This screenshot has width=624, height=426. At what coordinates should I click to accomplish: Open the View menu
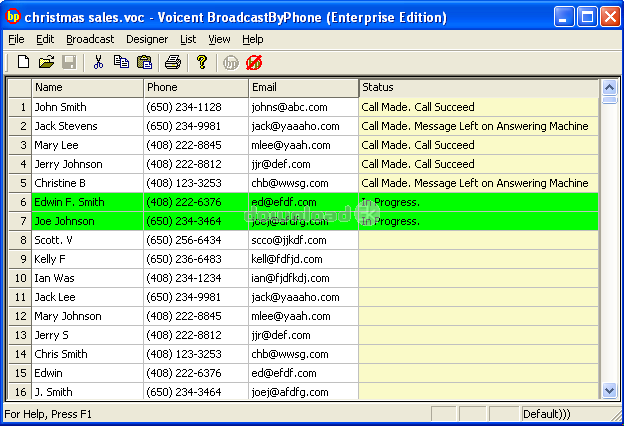[x=219, y=39]
